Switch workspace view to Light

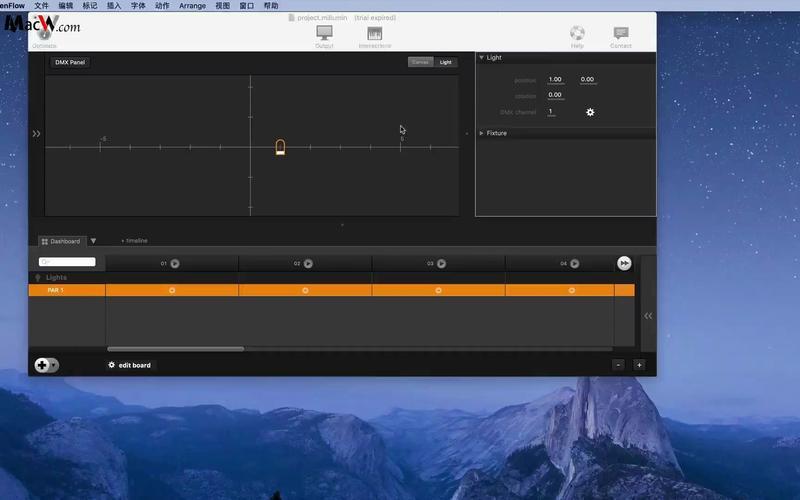coord(445,62)
